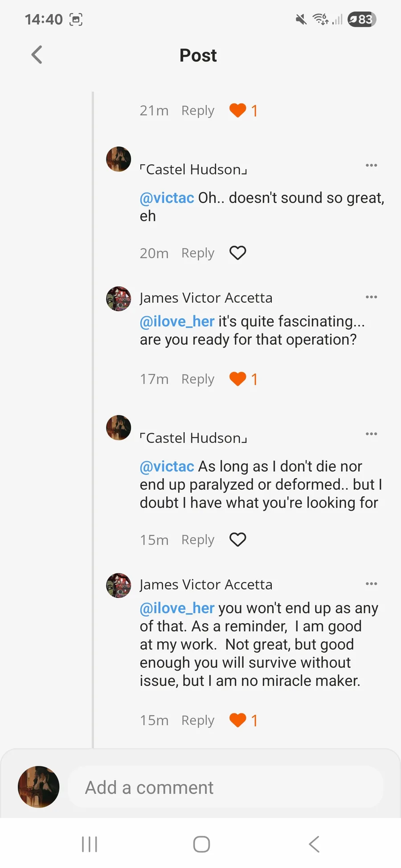Viewport: 401px width, 868px height.
Task: Open options for 'As long as I don't die' comment
Action: pyautogui.click(x=371, y=434)
